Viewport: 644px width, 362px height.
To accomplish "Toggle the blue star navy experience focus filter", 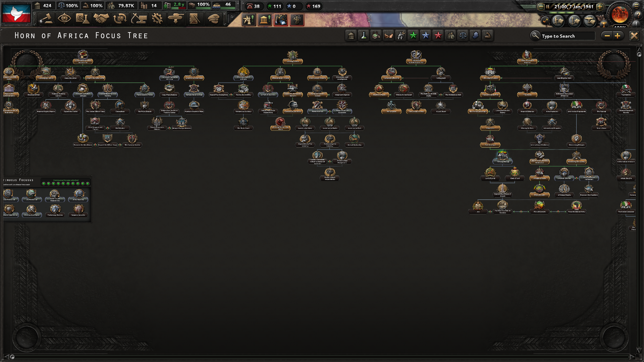I will (425, 36).
